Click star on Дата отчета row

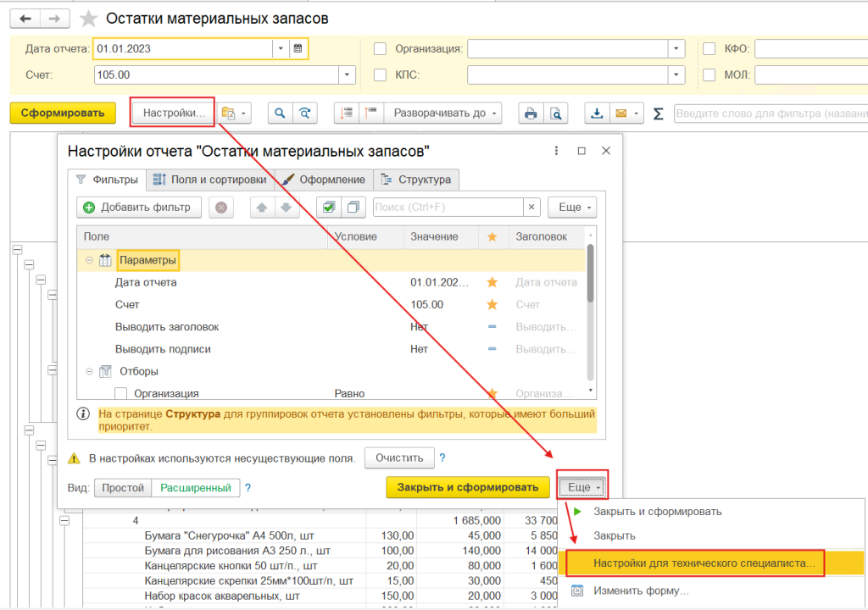pyautogui.click(x=492, y=282)
